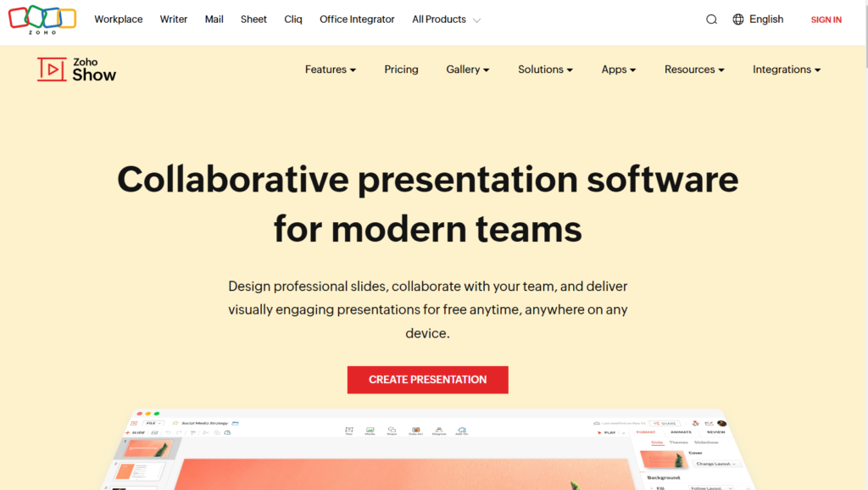
Task: Click the Share button in app preview
Action: (x=665, y=423)
